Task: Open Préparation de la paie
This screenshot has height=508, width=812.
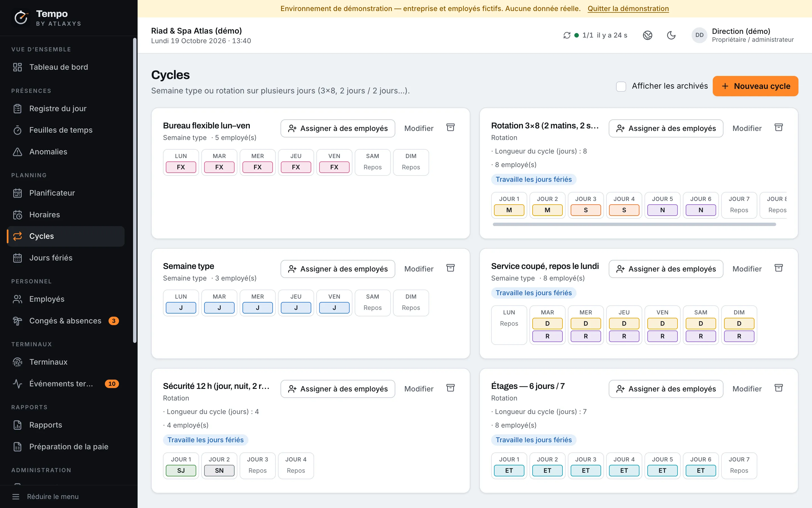Action: point(66,446)
